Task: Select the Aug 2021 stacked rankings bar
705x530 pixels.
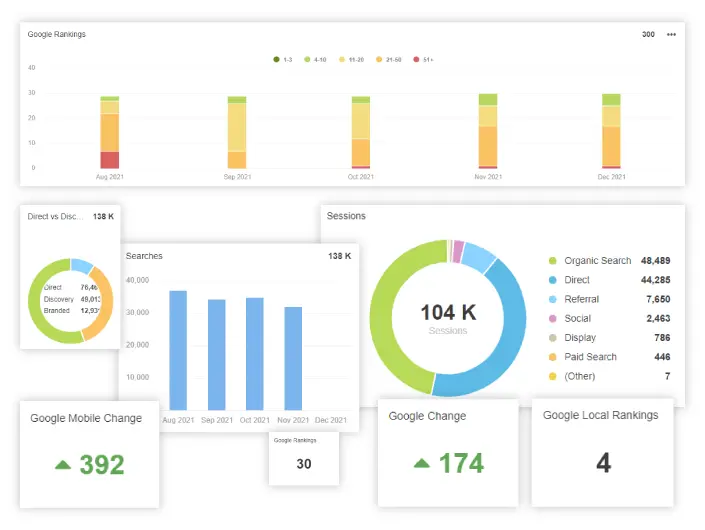Action: coord(110,133)
